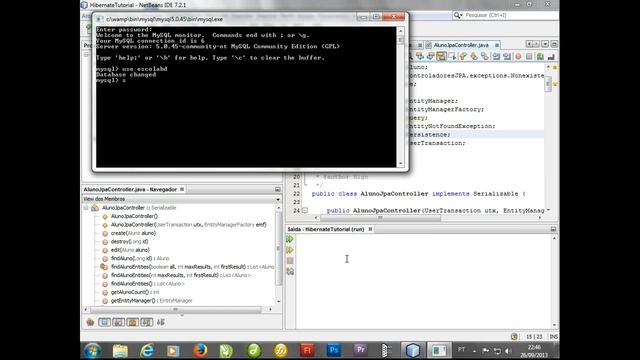Open Firefox from the taskbar

pyautogui.click(x=200, y=351)
